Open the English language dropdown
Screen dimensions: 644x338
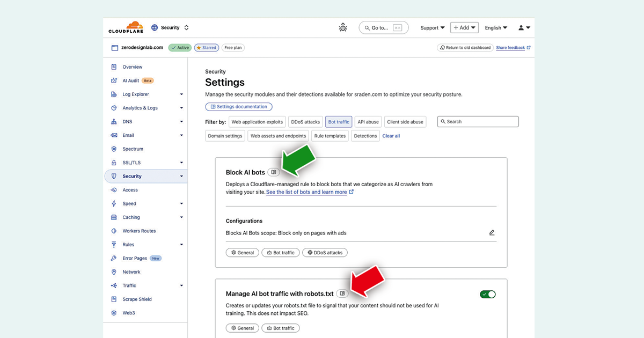[496, 28]
